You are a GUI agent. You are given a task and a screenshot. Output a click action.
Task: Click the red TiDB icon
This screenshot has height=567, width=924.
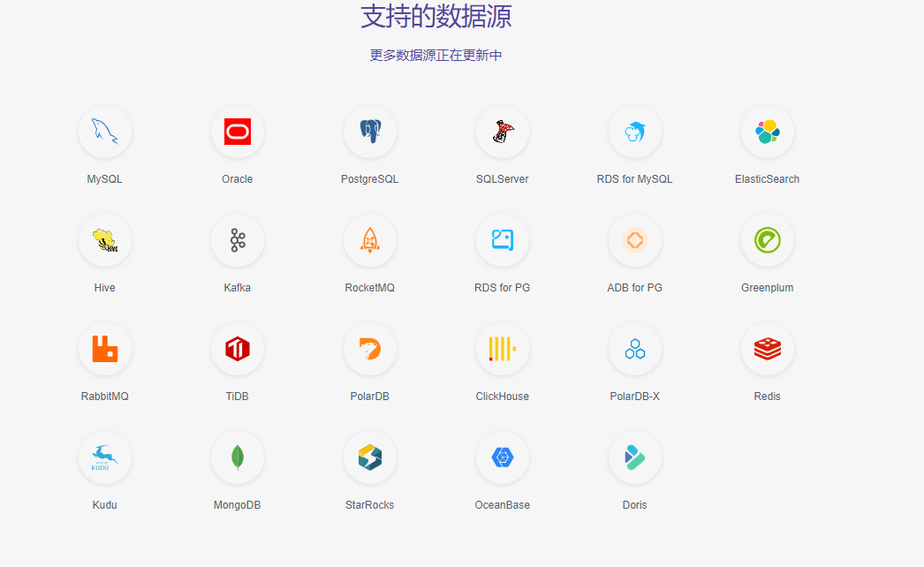(x=238, y=349)
